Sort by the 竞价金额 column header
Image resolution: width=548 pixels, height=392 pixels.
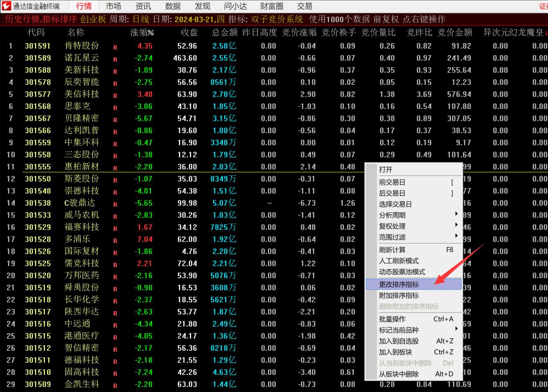click(x=455, y=33)
